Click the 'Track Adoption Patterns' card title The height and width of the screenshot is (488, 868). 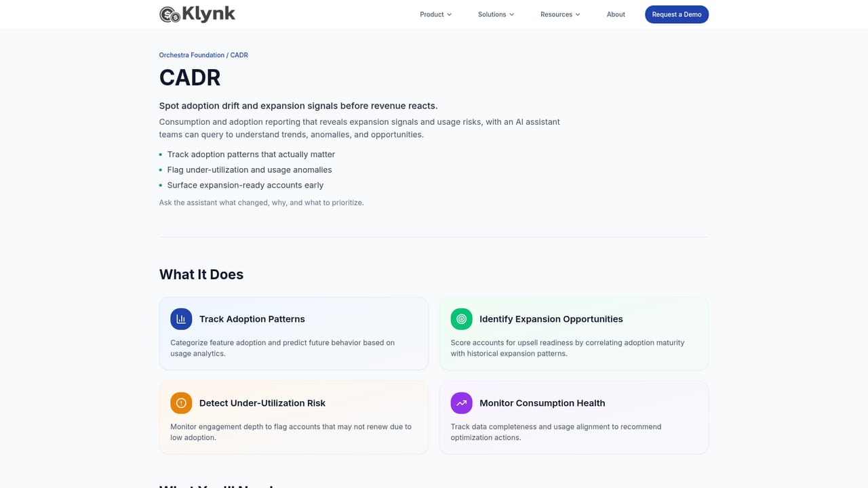coord(252,319)
